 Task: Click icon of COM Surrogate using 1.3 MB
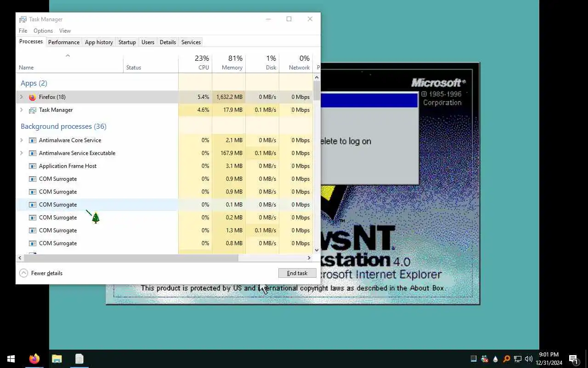pos(32,230)
